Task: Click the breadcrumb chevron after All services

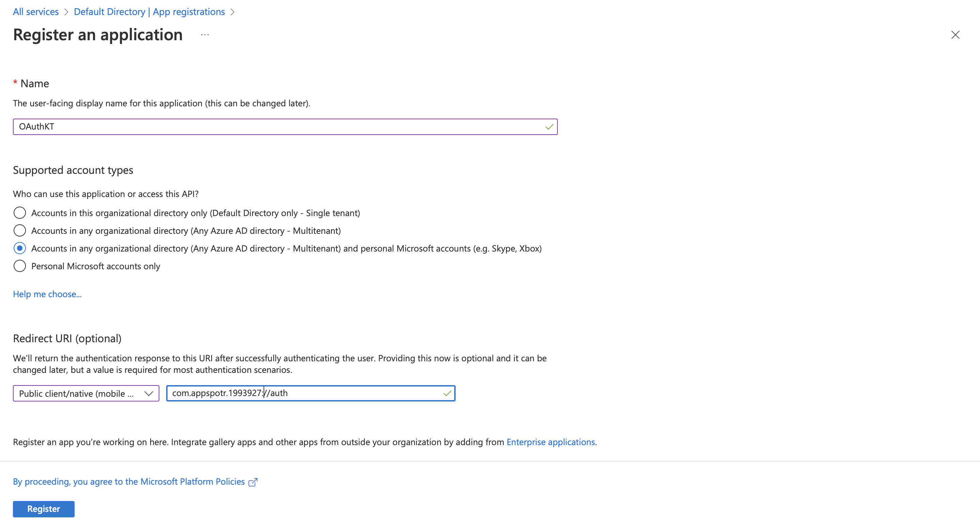Action: tap(66, 12)
